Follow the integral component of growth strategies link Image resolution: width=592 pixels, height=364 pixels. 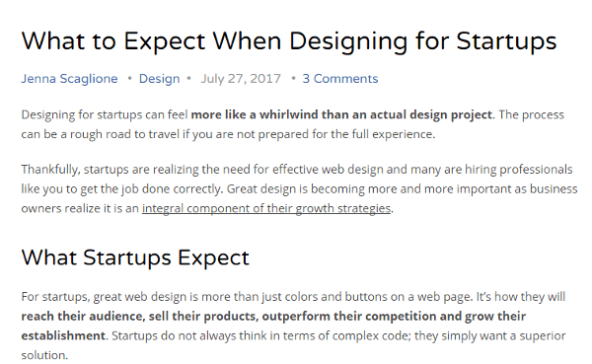(266, 208)
